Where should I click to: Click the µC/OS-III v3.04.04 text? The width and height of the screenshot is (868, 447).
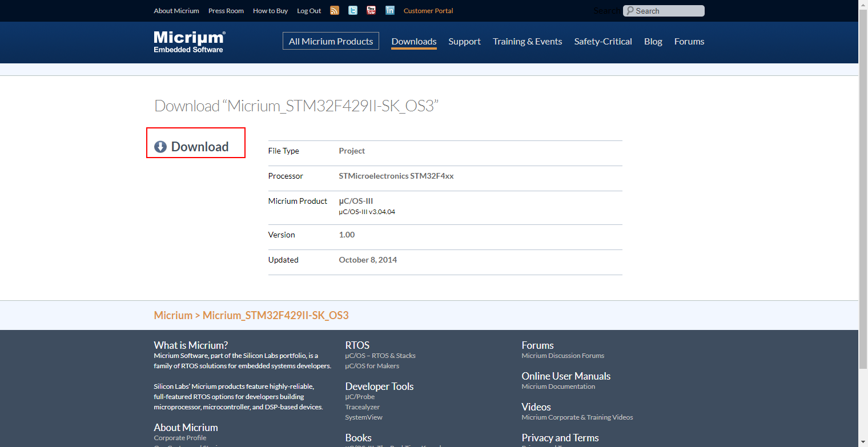pos(367,212)
